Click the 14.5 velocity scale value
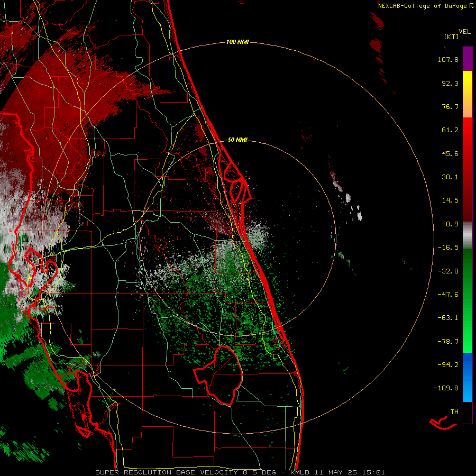 click(x=450, y=200)
